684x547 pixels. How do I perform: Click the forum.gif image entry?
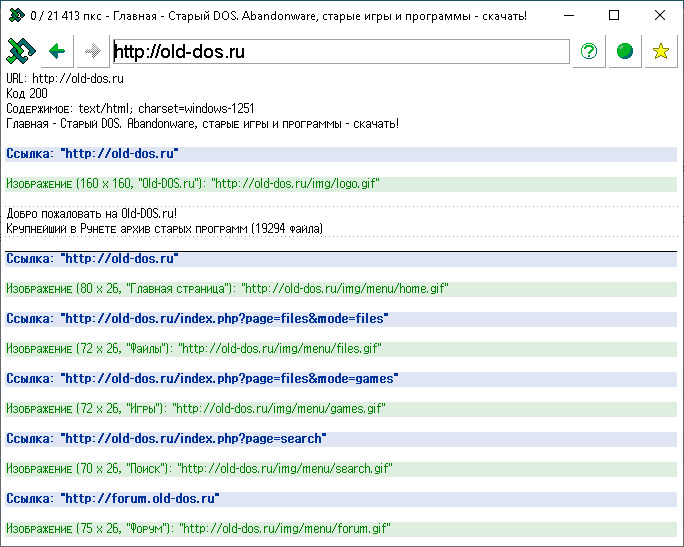(285, 528)
